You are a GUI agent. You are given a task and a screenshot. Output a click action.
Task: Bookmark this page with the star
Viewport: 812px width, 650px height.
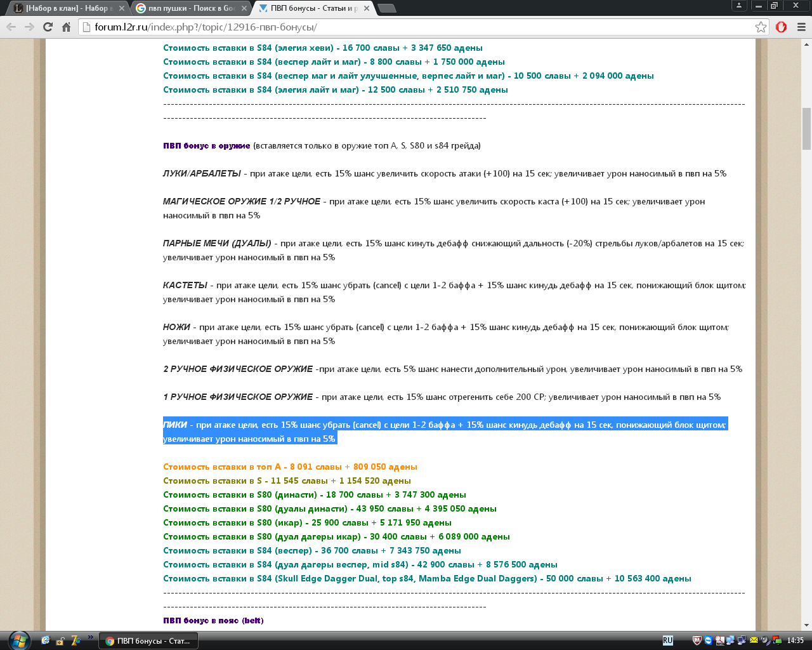click(761, 27)
